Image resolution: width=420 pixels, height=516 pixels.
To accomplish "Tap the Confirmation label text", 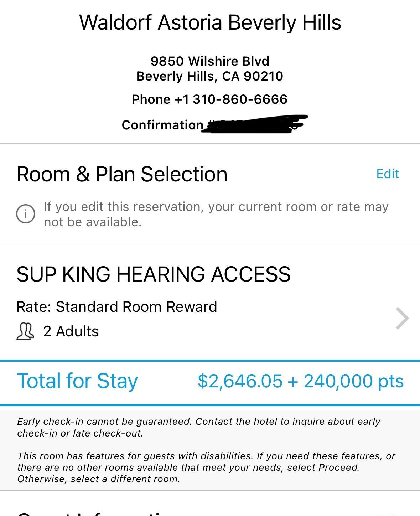I will tap(162, 125).
